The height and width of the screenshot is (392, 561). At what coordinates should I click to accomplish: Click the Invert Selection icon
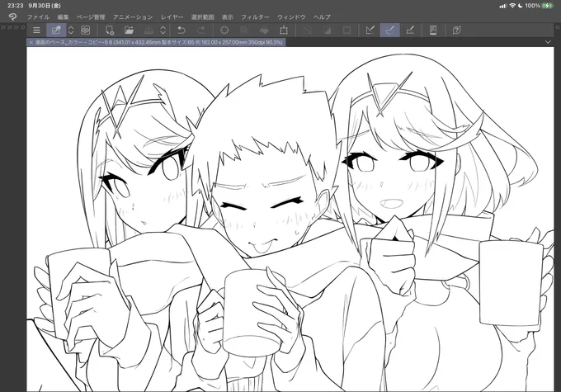pyautogui.click(x=327, y=31)
